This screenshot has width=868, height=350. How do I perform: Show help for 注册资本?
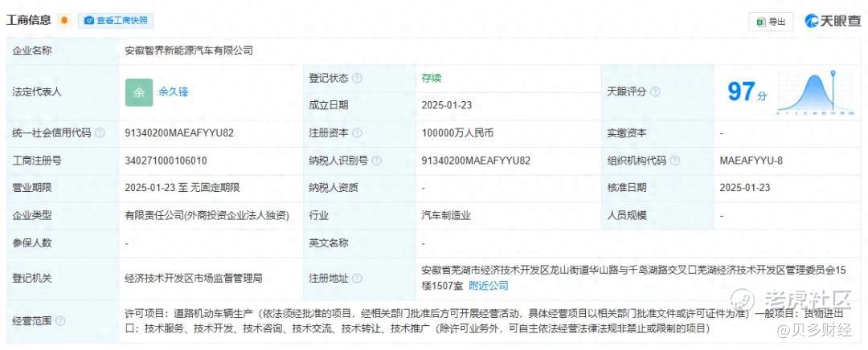[x=357, y=133]
